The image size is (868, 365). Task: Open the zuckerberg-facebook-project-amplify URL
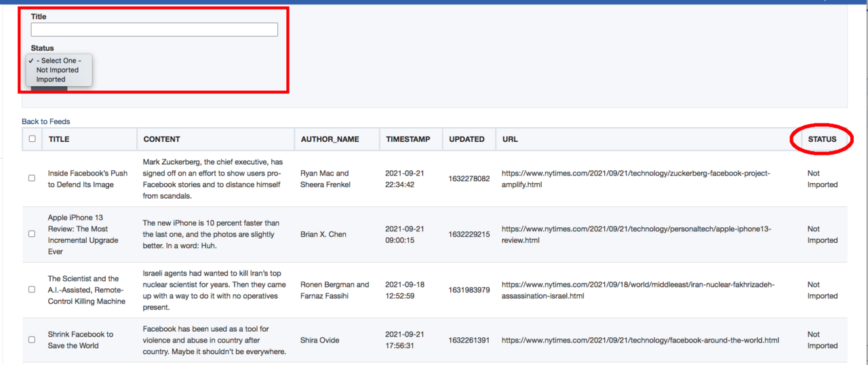point(635,178)
